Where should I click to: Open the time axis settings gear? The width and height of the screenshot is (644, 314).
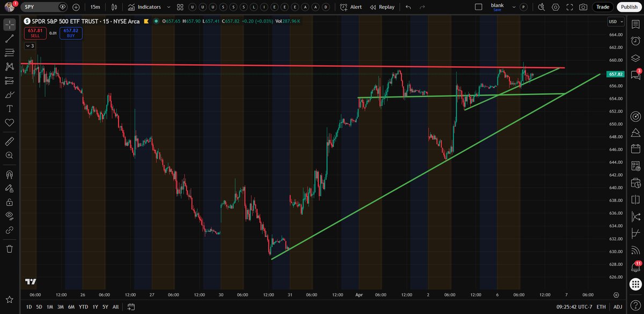click(616, 294)
